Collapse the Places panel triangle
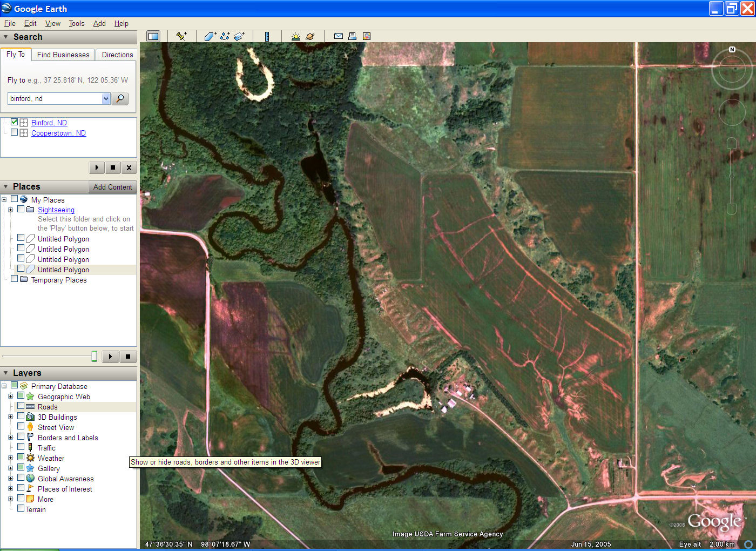The width and height of the screenshot is (756, 551). 6,186
